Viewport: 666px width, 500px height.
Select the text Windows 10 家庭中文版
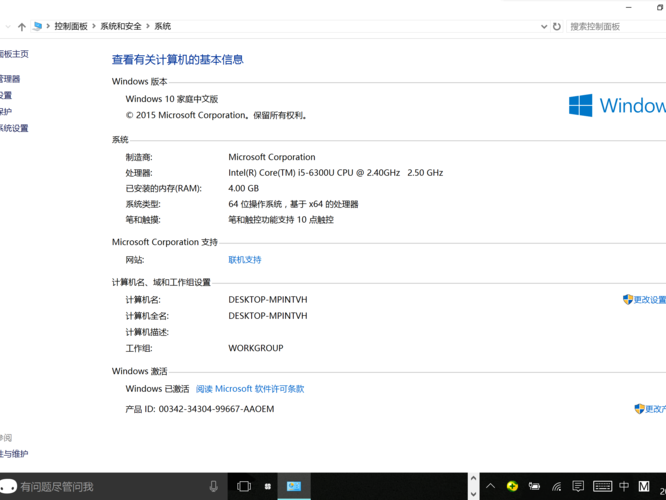172,99
